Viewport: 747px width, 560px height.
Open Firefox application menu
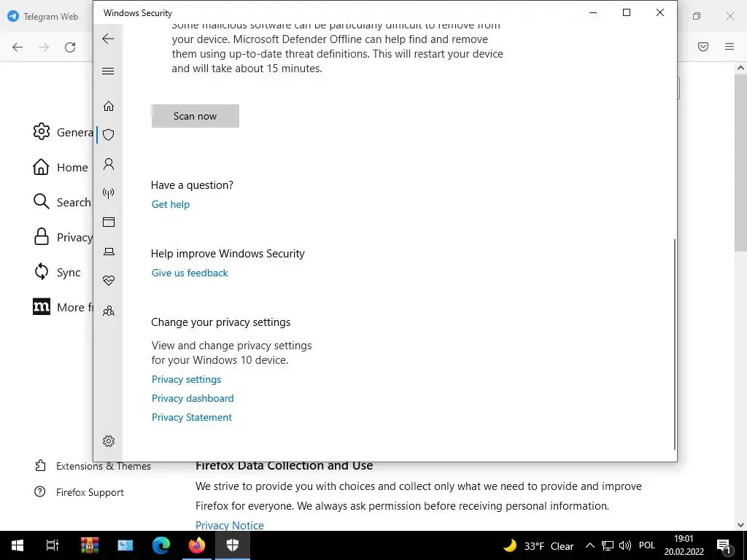tap(729, 47)
